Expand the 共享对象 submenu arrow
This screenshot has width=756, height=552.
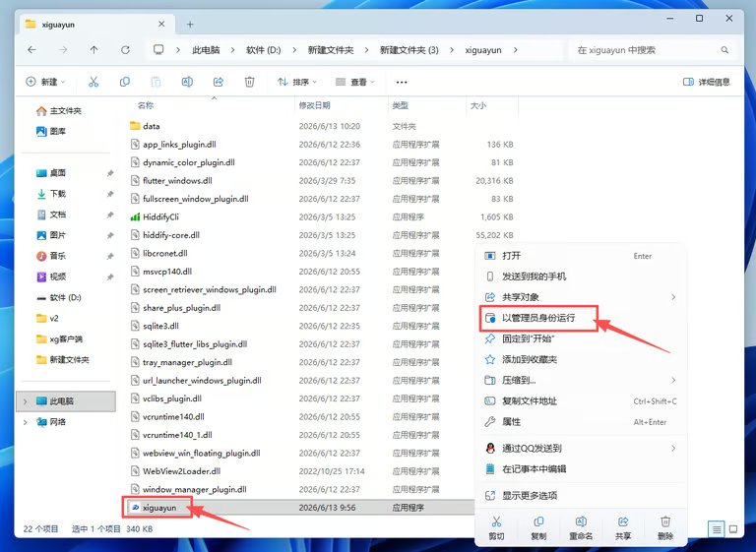pos(673,297)
